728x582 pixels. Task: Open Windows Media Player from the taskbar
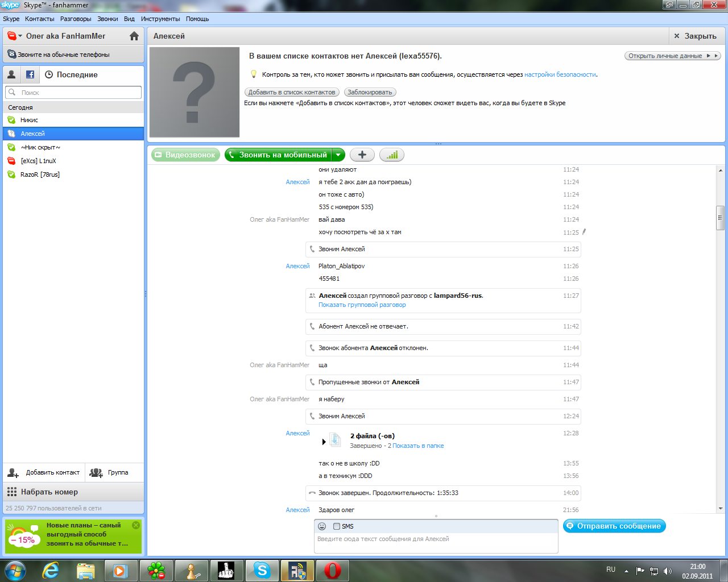click(121, 571)
